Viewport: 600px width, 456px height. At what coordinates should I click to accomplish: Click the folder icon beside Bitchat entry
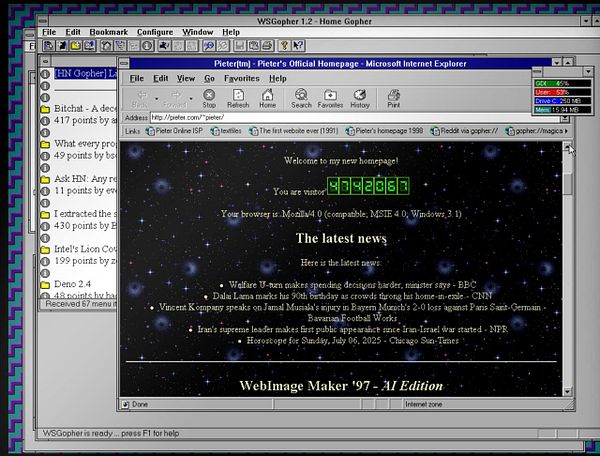pyautogui.click(x=45, y=109)
